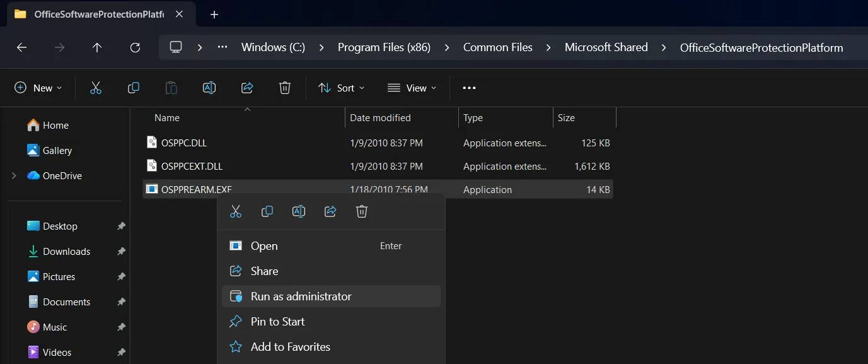This screenshot has width=868, height=364.
Task: Rename via the context menu rename icon
Action: tap(299, 212)
